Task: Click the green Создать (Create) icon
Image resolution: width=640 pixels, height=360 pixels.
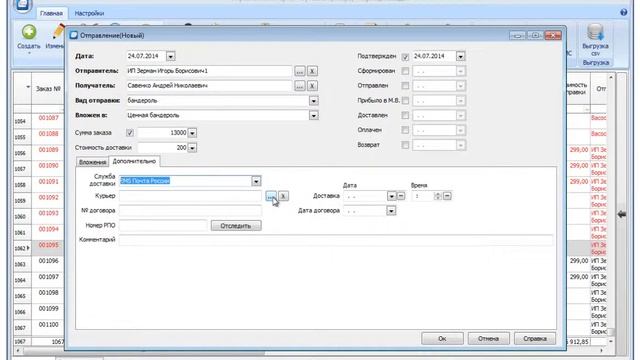Action: pyautogui.click(x=29, y=32)
